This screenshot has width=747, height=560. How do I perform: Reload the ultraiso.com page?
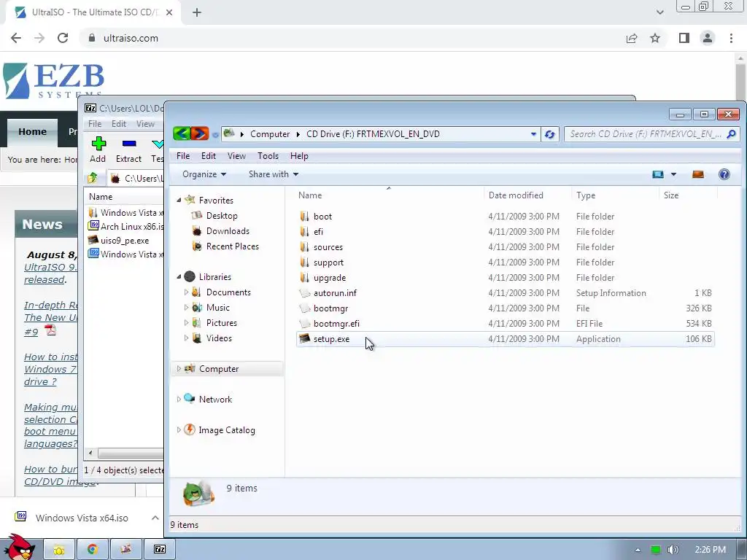click(63, 38)
